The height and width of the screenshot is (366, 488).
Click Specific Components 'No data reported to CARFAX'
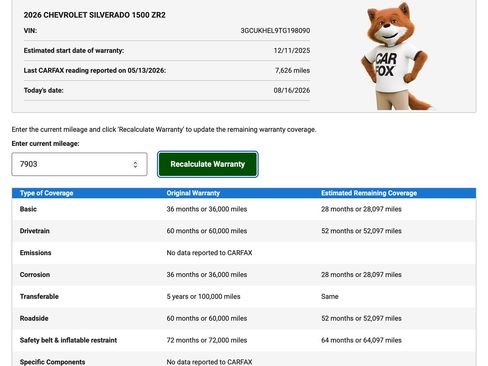[209, 362]
